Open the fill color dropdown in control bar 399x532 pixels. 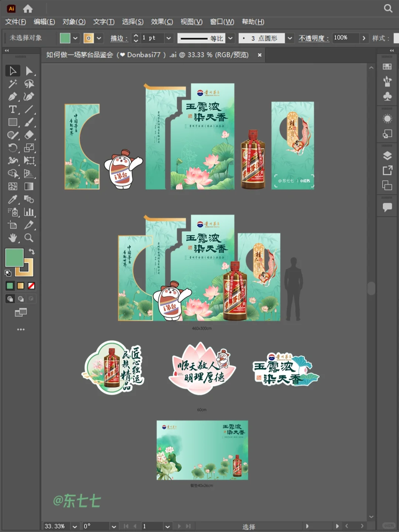tap(75, 38)
